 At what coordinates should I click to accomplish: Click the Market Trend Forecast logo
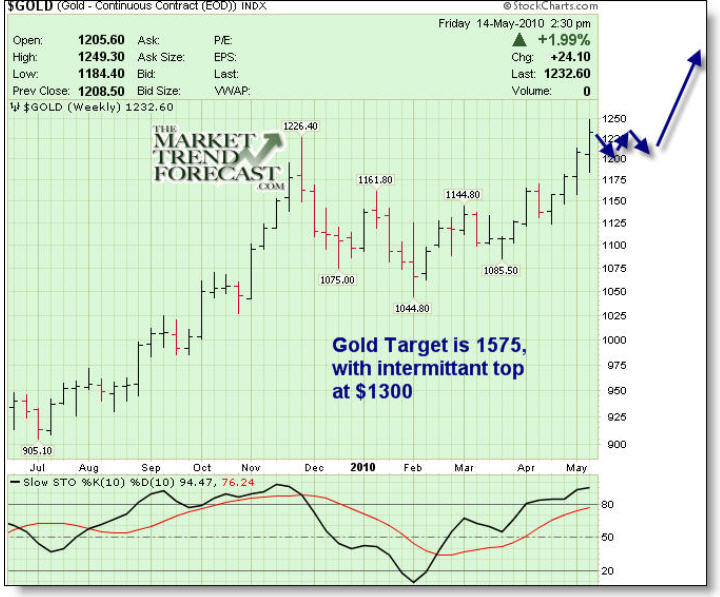pyautogui.click(x=217, y=158)
